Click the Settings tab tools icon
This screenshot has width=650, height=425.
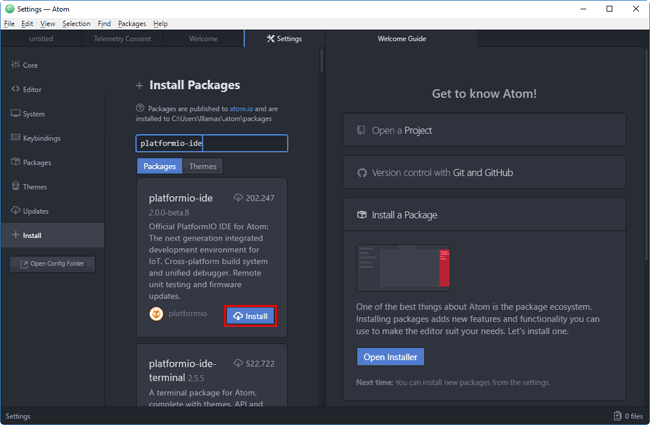pyautogui.click(x=270, y=39)
